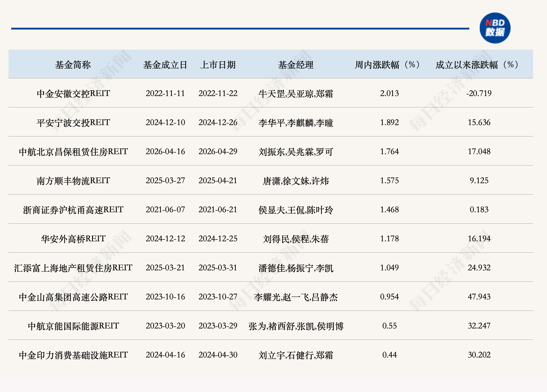Click fund name 中金印力消费基础设施REIT

[x=73, y=355]
